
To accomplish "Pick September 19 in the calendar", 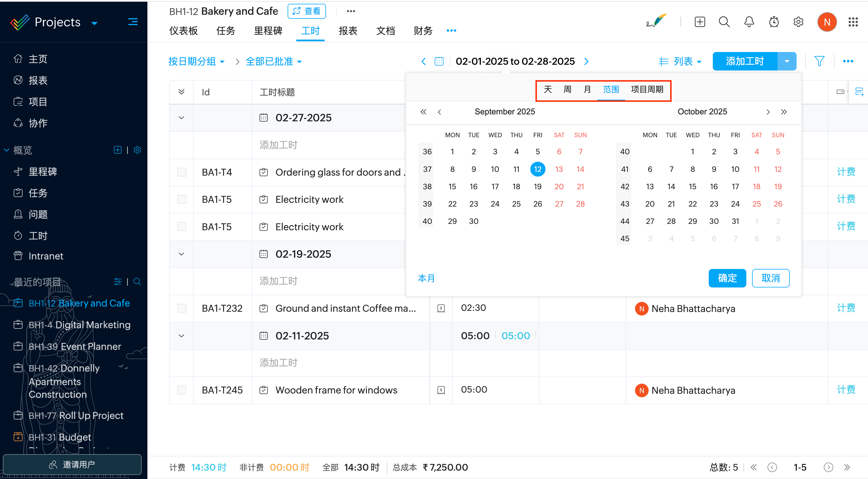I will (537, 187).
